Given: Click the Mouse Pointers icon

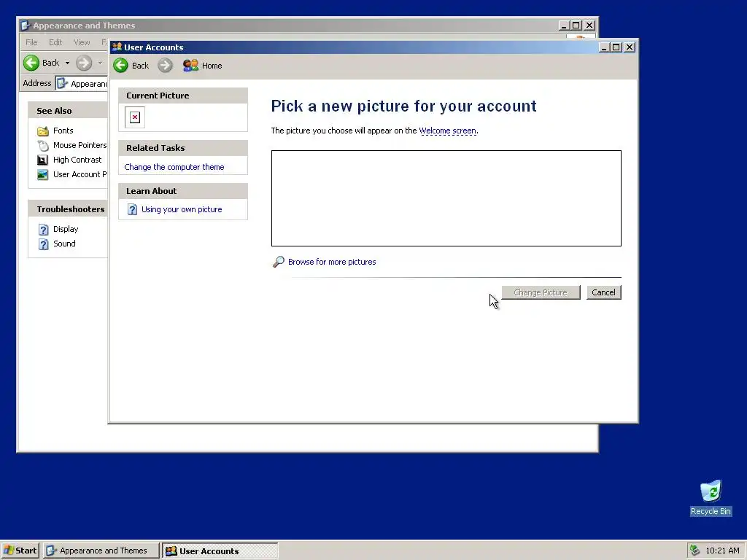Looking at the screenshot, I should [43, 146].
